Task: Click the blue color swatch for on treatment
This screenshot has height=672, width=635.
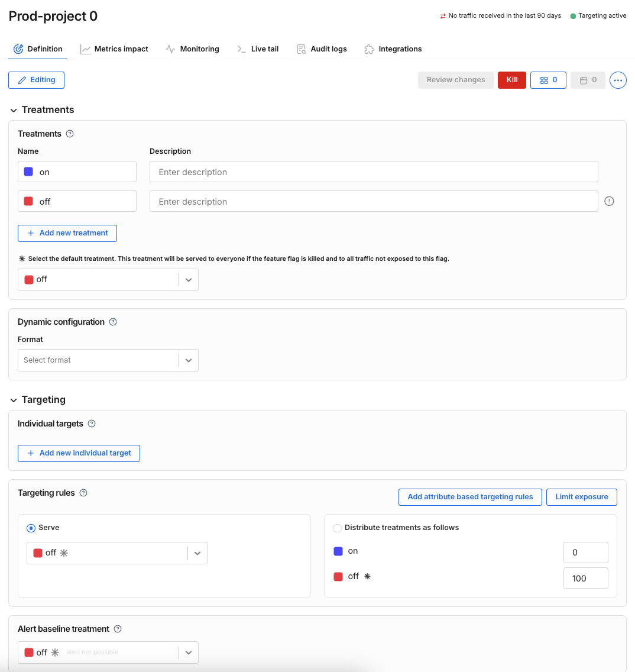Action: pos(28,172)
